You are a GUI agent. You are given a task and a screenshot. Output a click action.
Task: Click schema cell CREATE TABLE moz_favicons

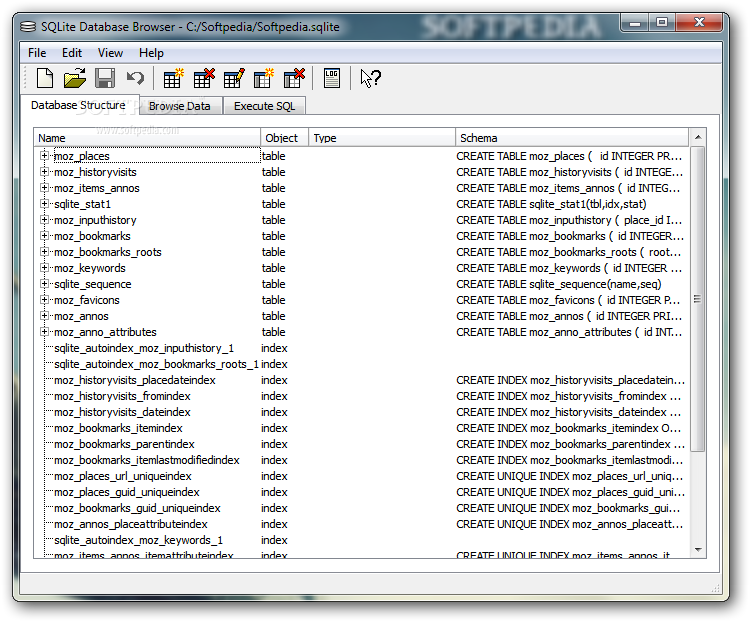click(568, 300)
